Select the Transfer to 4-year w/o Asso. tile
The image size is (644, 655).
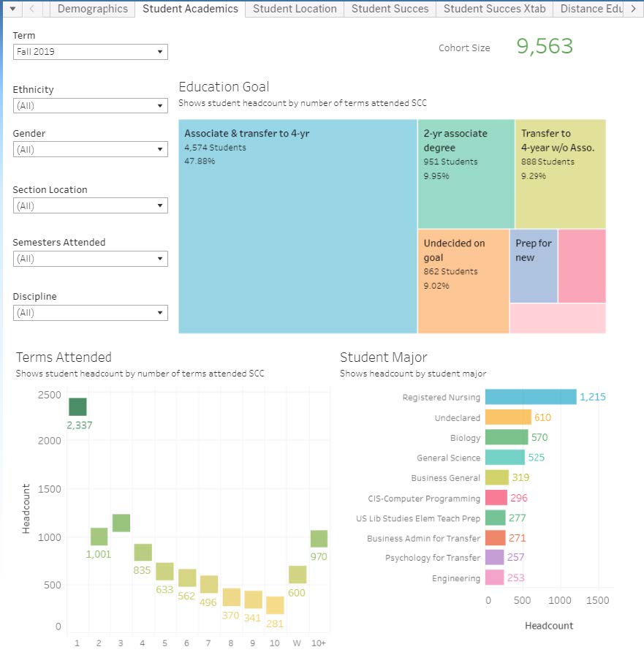[x=561, y=174]
